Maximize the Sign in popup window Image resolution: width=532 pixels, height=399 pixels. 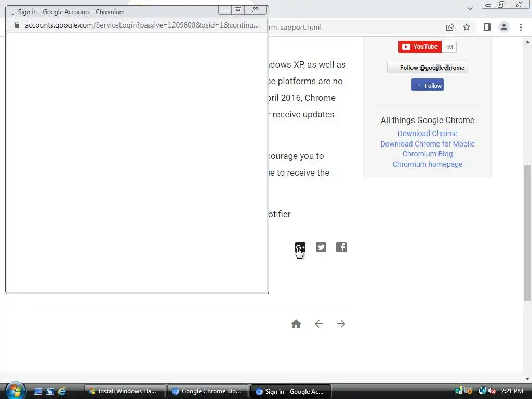[238, 10]
